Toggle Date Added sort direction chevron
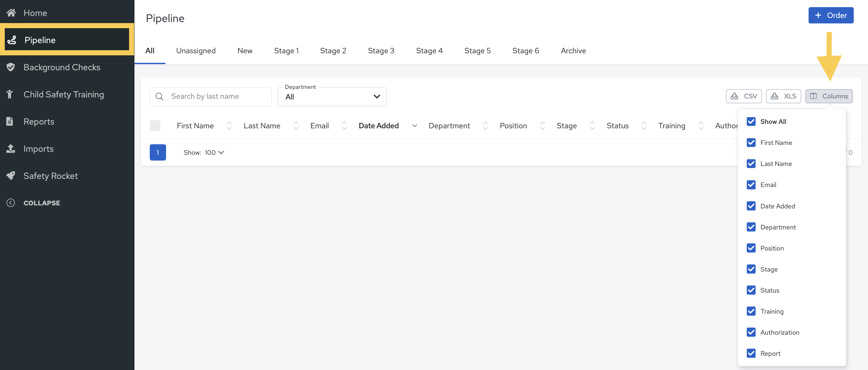 415,126
